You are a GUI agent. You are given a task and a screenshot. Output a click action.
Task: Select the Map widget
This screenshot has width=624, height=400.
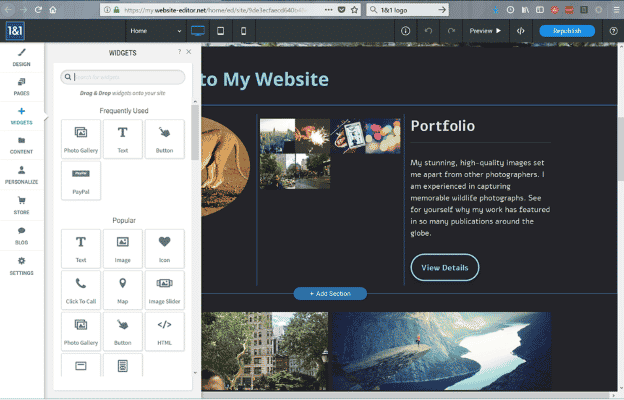tap(123, 290)
